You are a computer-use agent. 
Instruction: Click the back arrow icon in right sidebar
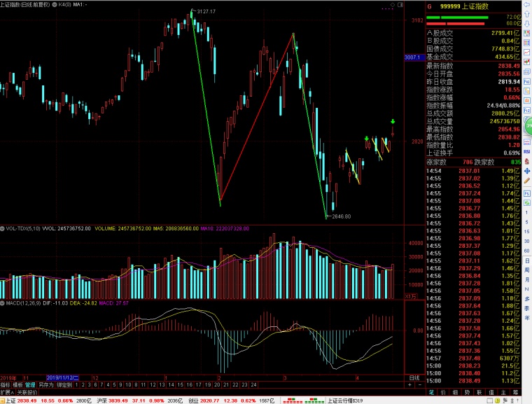tap(527, 4)
